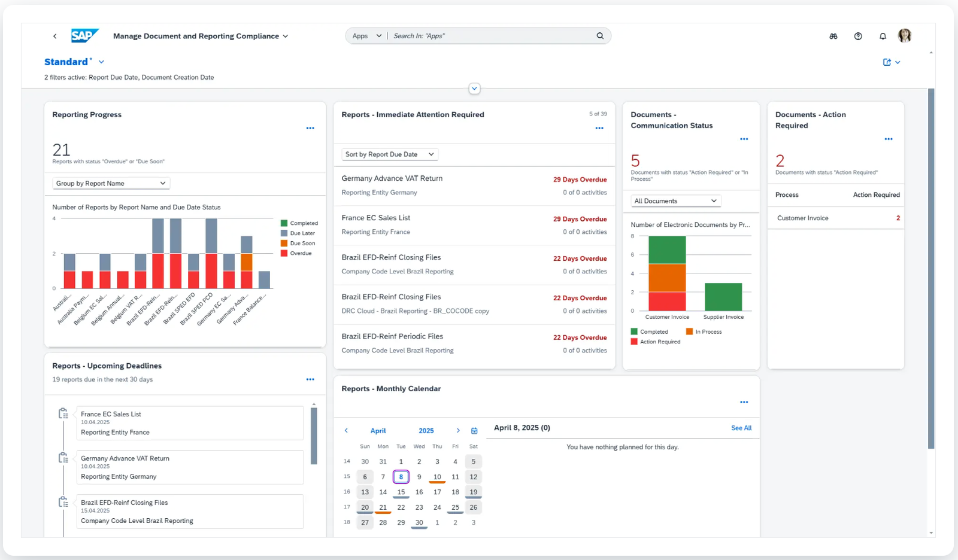Open Sort by Report Due Date dropdown

click(x=390, y=154)
